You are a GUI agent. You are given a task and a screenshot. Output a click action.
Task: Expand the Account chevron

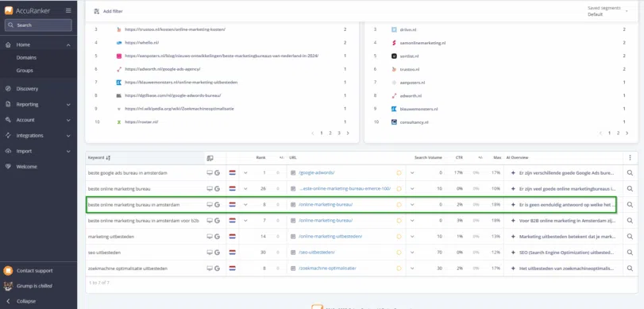coord(68,121)
